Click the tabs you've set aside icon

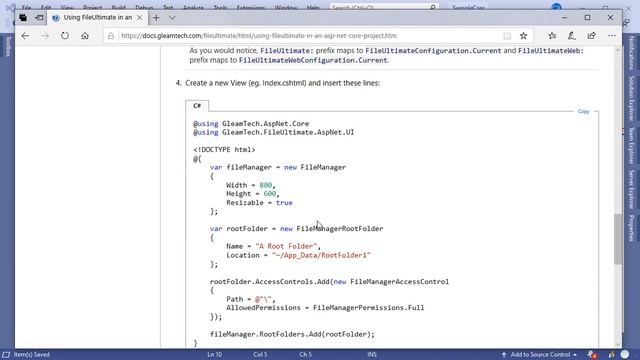click(23, 18)
